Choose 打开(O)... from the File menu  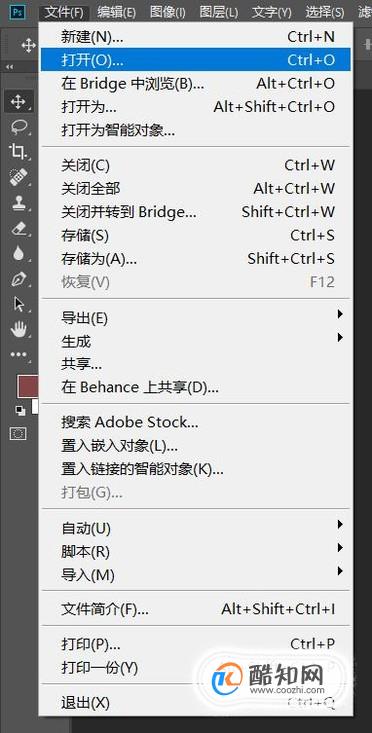pos(196,60)
